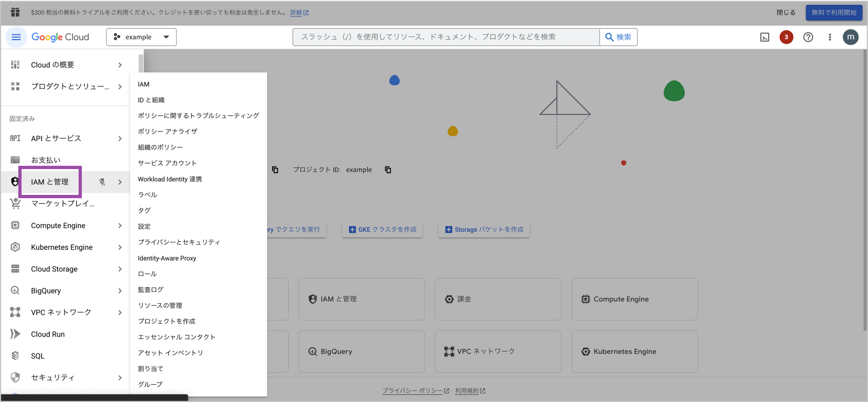Expand the API とサービス submenu chevron
The height and width of the screenshot is (402, 868).
tap(120, 139)
